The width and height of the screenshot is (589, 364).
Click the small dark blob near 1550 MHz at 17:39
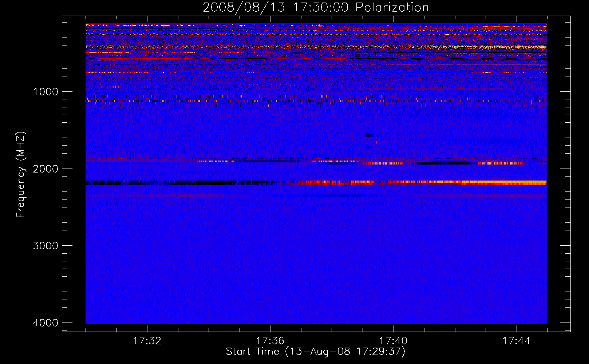[369, 136]
